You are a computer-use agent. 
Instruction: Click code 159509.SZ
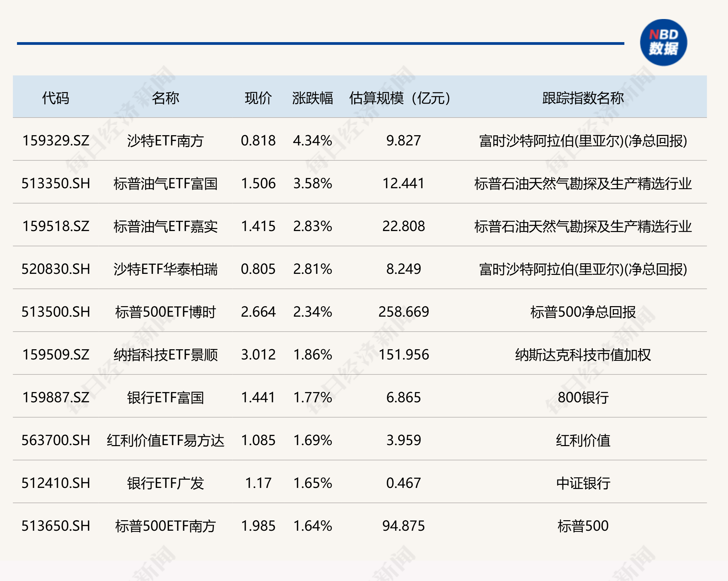[56, 355]
